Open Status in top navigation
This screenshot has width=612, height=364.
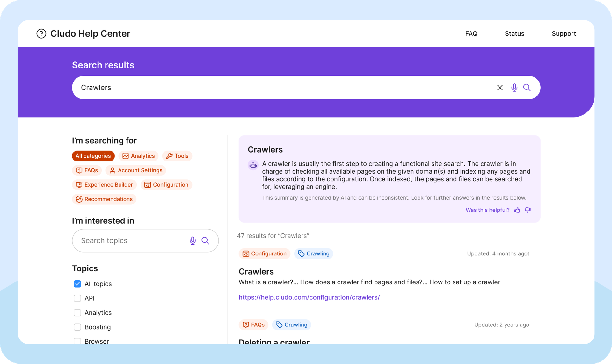[514, 33]
